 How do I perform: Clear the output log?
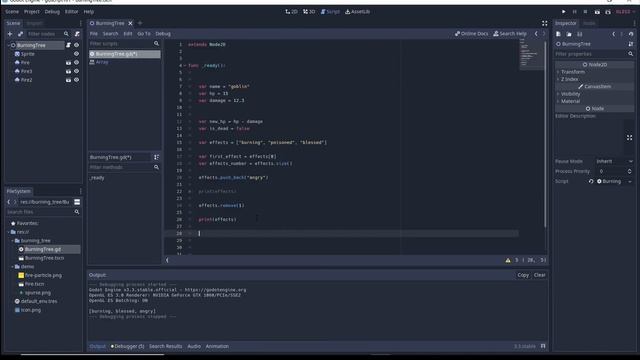coord(540,275)
